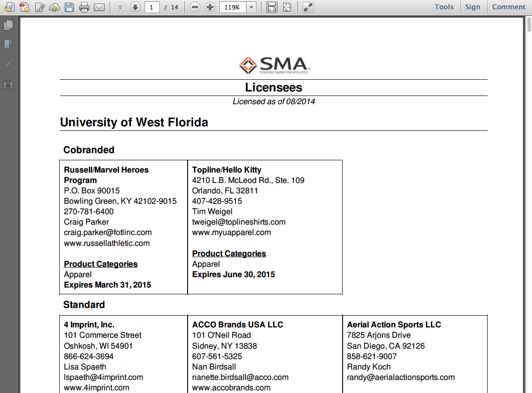532x393 pixels.
Task: Go to the previous page arrow
Action: point(120,7)
